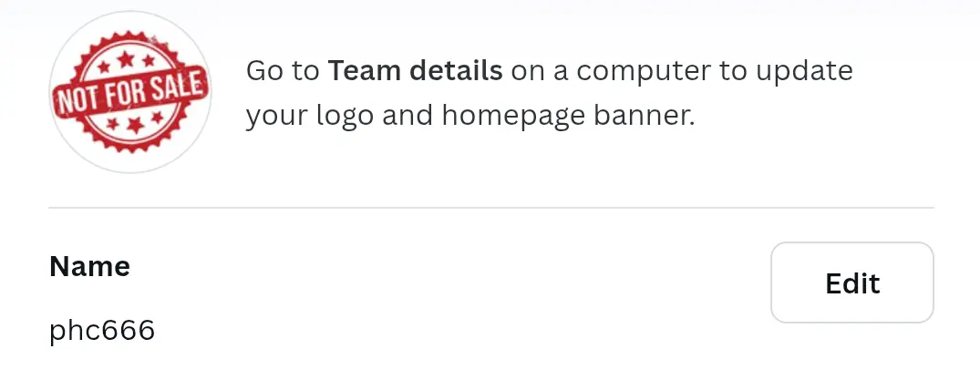This screenshot has height=380, width=980.
Task: Click the phc666 team name value
Action: [102, 330]
